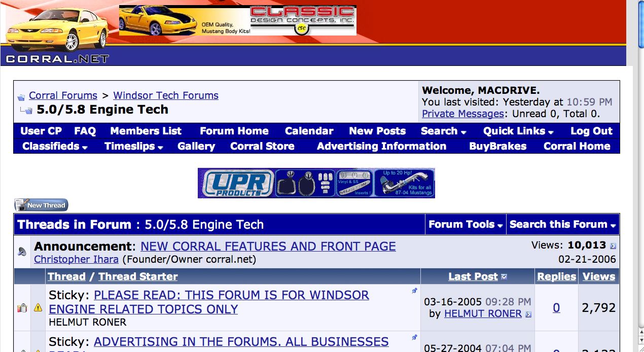Click the arrow icon next to Views 10,013
The image size is (644, 352).
[x=613, y=246]
